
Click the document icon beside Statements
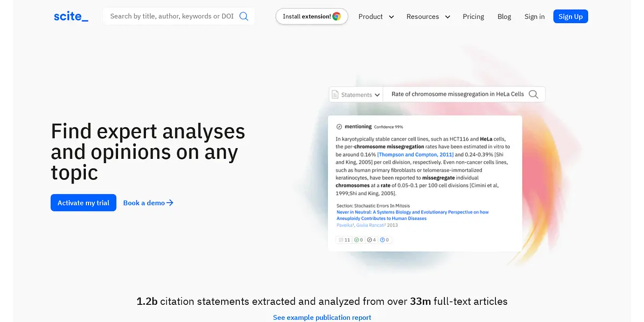pyautogui.click(x=335, y=94)
